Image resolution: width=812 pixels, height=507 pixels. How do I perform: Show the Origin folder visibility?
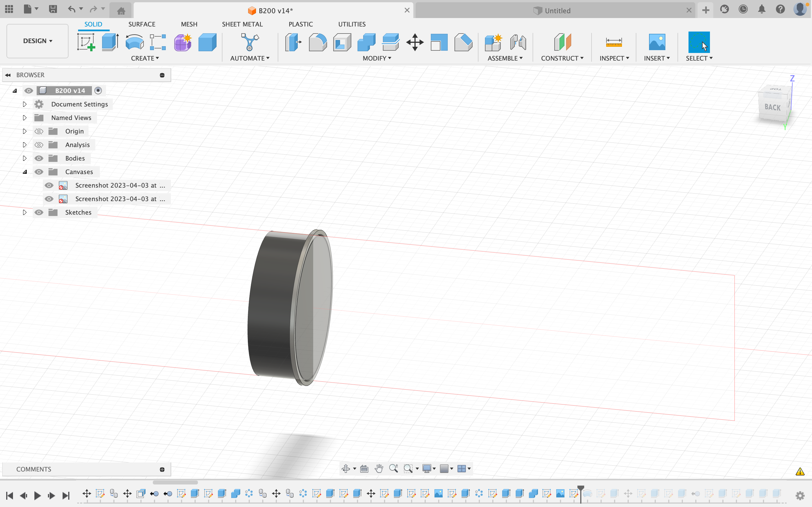(x=39, y=132)
